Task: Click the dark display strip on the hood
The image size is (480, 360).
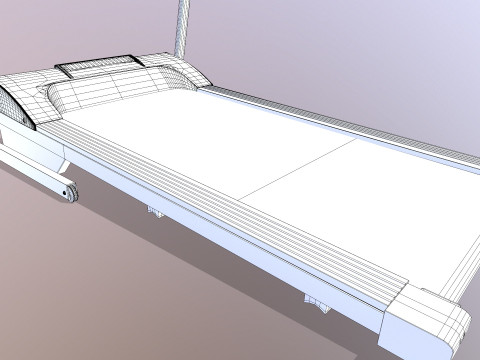Action: tap(99, 65)
